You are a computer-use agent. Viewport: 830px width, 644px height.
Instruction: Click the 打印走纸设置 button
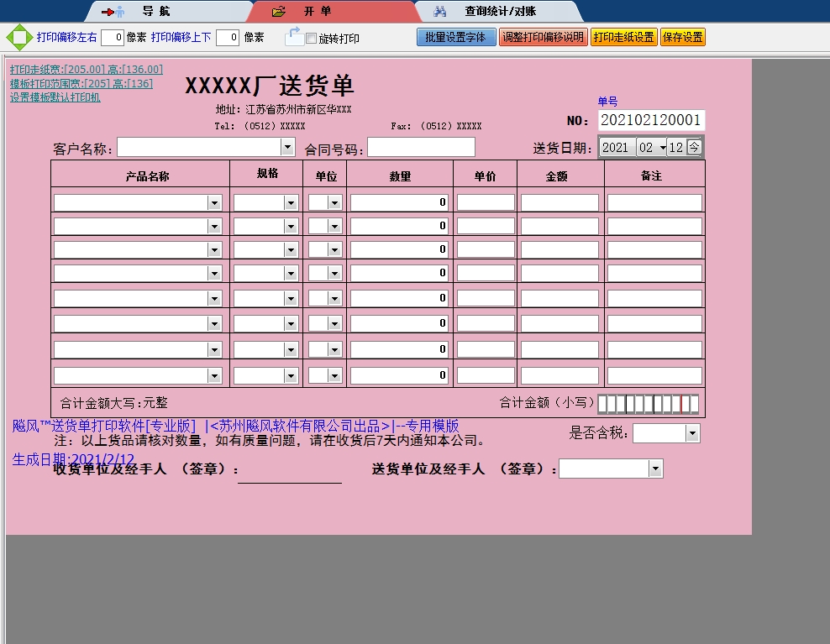tap(623, 37)
